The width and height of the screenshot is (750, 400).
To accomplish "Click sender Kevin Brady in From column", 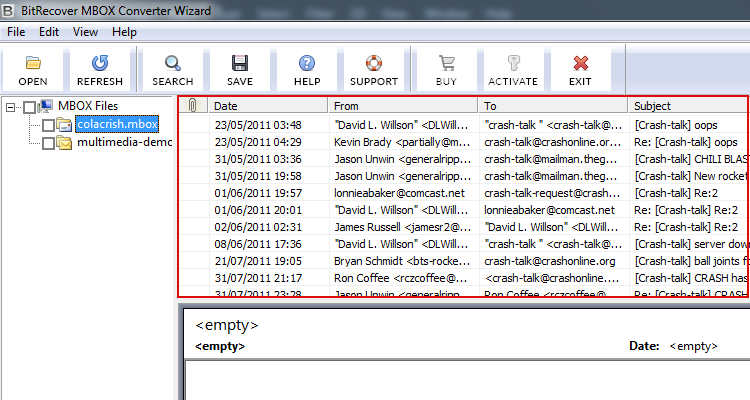I will pos(402,142).
